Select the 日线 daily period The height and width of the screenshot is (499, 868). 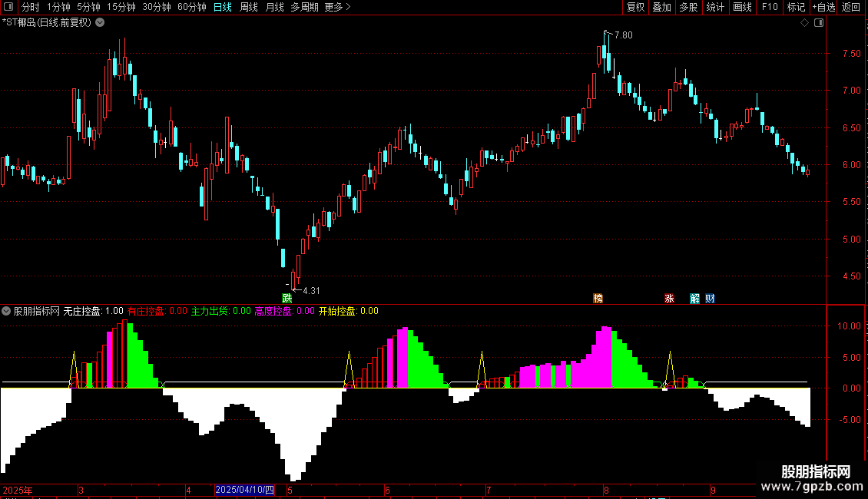[x=223, y=7]
